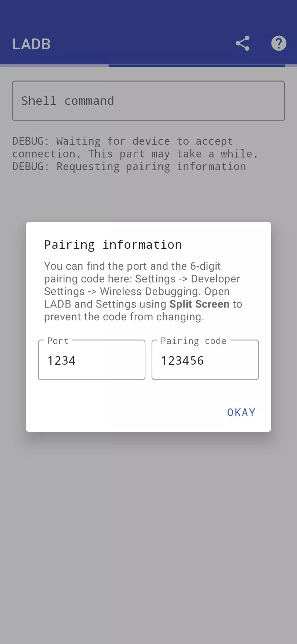Tap the 'Developer Settings' text in dialog

[x=215, y=279]
